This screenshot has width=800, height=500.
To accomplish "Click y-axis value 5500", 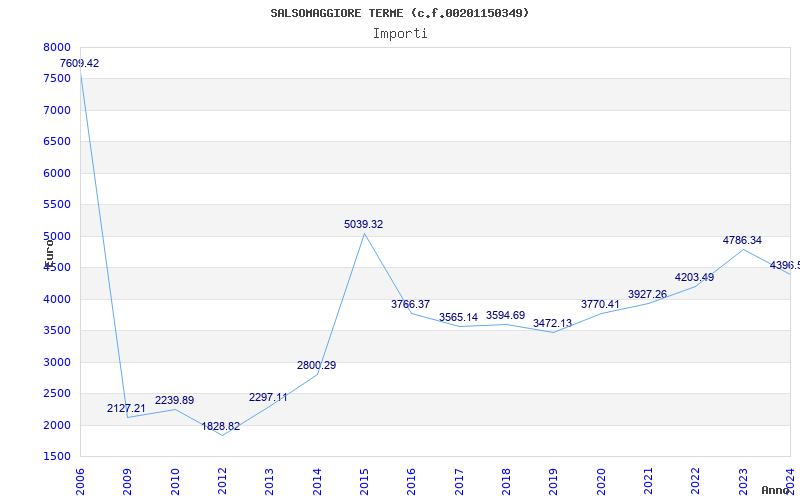I will click(57, 205).
